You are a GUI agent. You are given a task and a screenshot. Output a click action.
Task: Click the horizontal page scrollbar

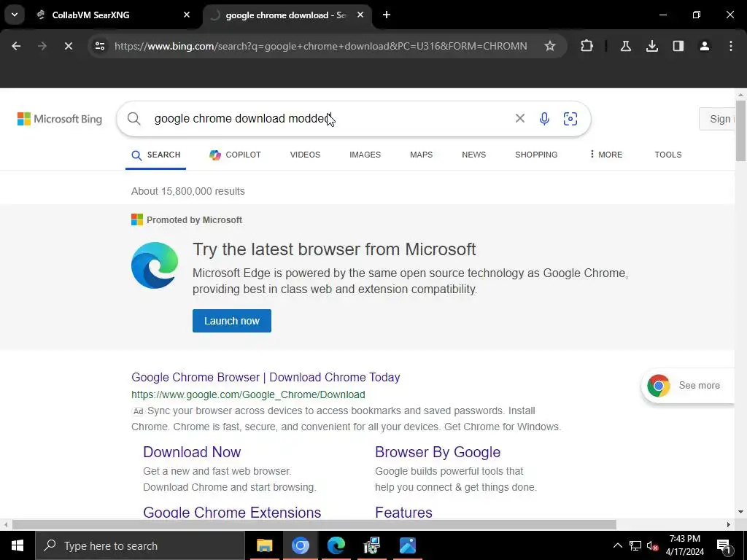314,525
